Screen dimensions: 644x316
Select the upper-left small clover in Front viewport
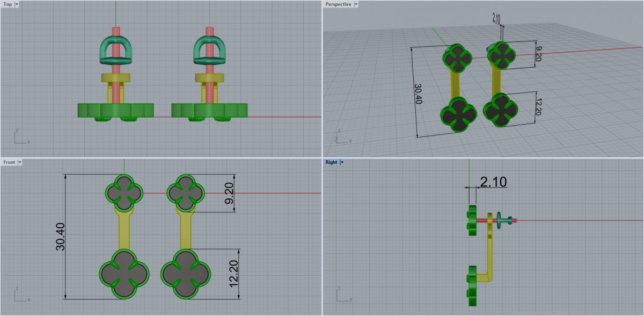[x=124, y=192]
